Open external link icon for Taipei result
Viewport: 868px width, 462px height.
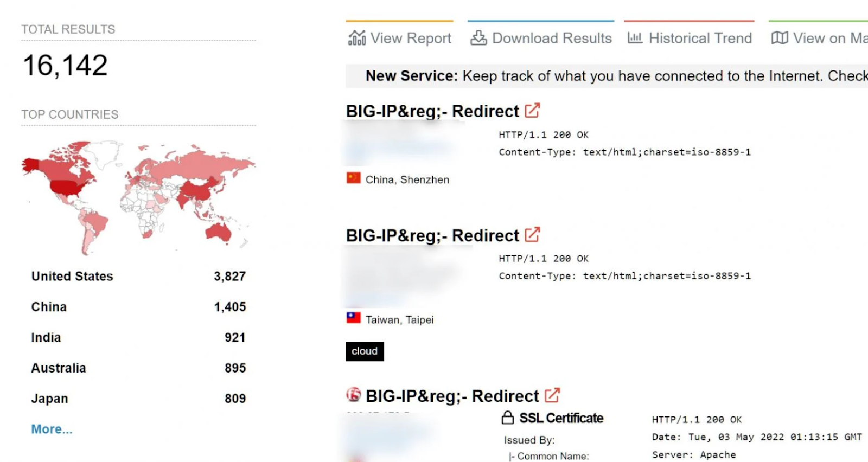532,235
